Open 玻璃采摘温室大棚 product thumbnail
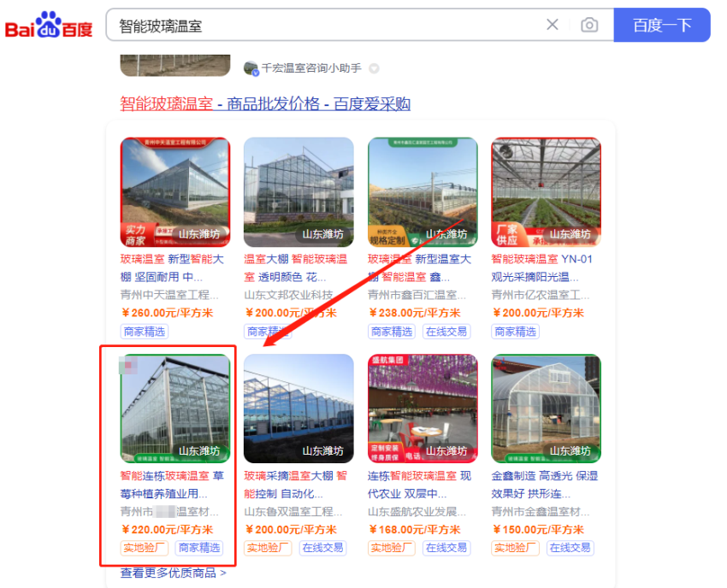Image resolution: width=727 pixels, height=588 pixels. tap(298, 409)
